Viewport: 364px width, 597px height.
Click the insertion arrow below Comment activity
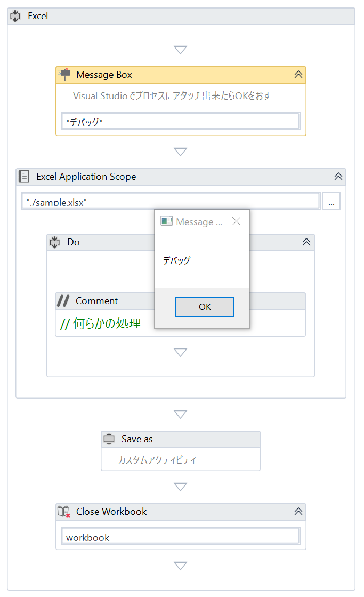(x=180, y=352)
